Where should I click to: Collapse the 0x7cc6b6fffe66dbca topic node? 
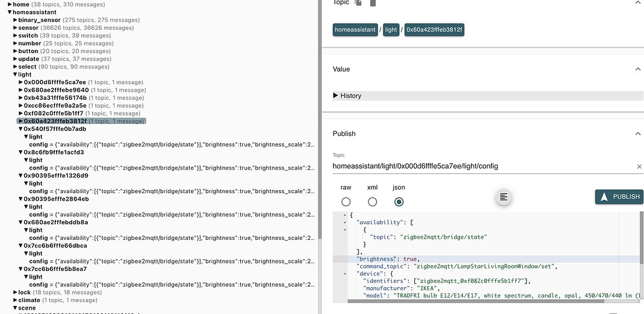(x=21, y=246)
